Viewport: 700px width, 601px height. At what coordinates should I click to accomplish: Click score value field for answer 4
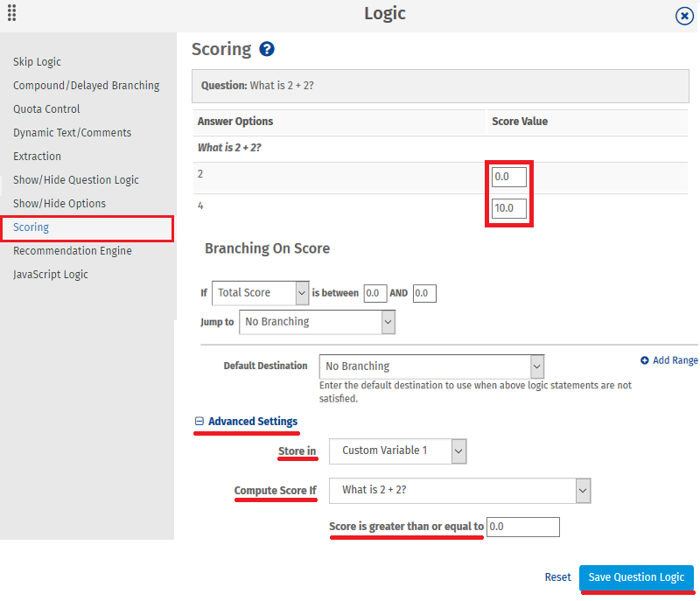pos(509,209)
